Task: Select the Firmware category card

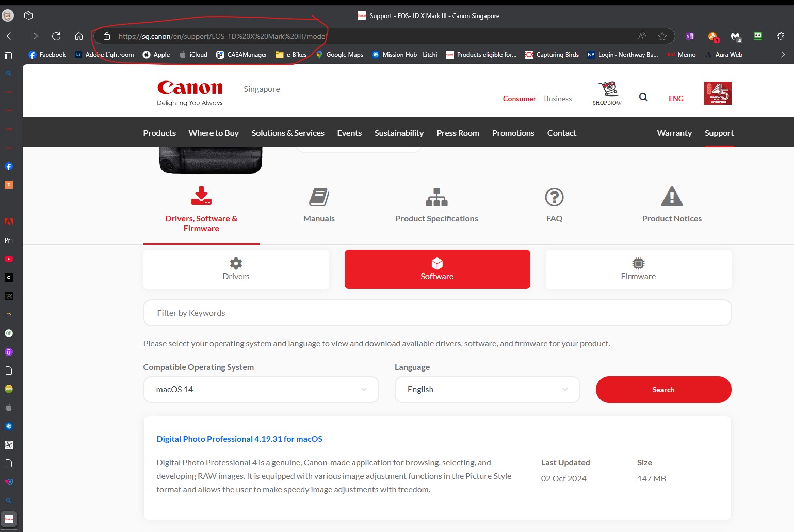Action: (x=638, y=269)
